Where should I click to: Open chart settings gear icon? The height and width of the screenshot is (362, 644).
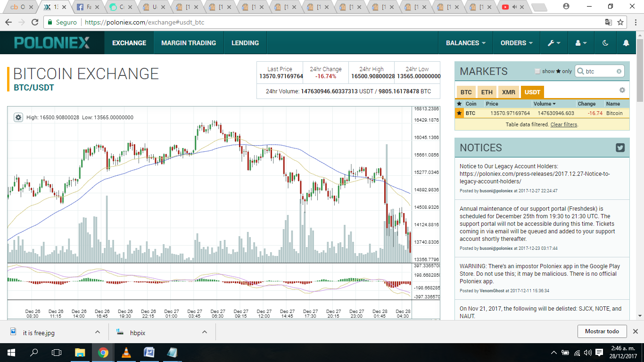click(x=18, y=117)
